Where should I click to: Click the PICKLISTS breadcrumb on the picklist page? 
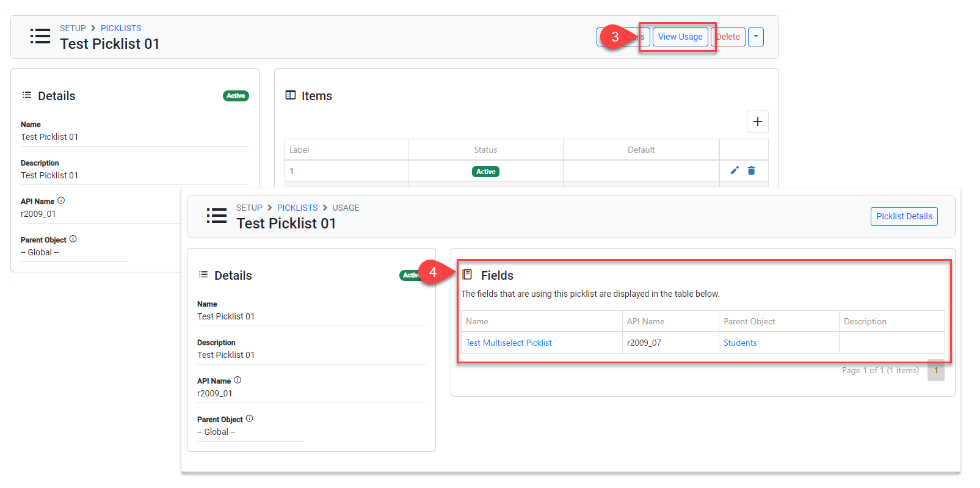coord(121,28)
